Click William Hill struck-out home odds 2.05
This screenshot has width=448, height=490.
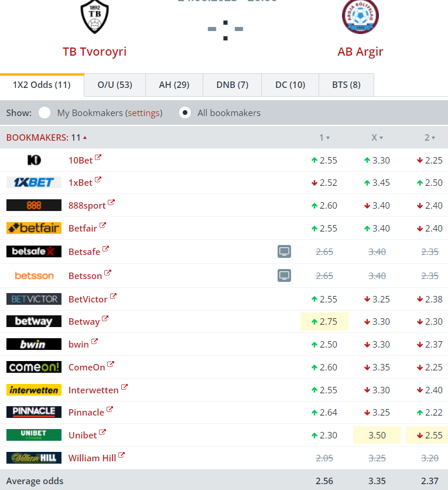pos(324,458)
